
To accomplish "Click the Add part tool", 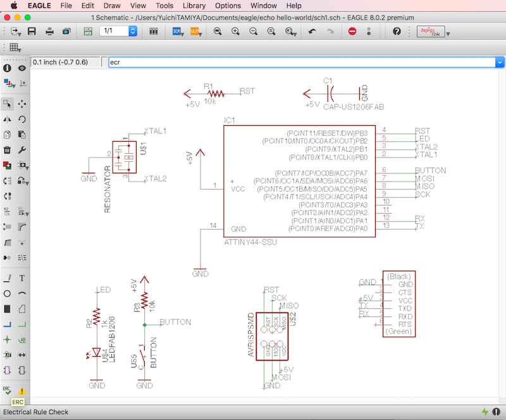I will (x=7, y=165).
